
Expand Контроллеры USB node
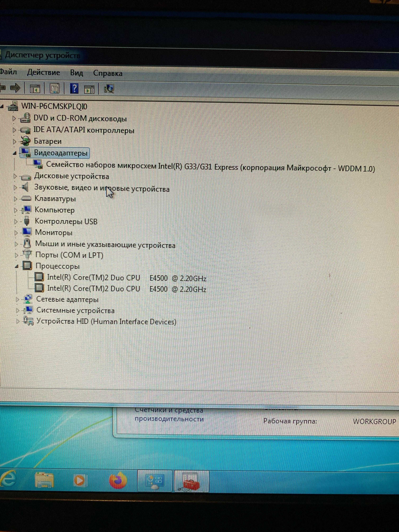tap(16, 222)
